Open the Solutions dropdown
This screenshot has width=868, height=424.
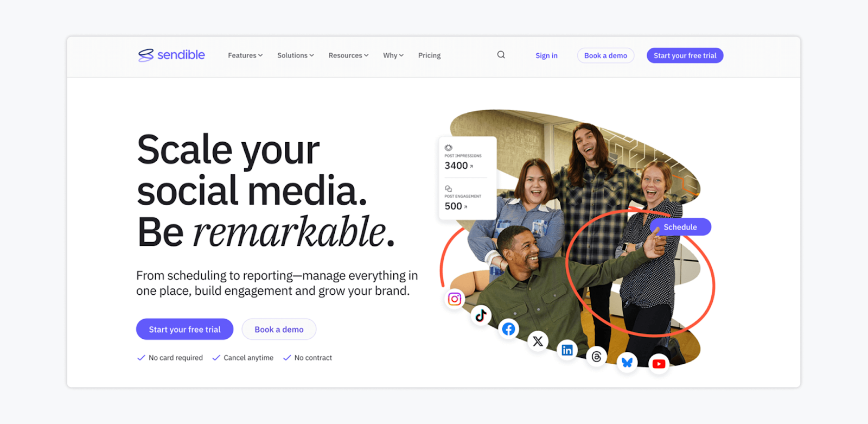(x=295, y=55)
